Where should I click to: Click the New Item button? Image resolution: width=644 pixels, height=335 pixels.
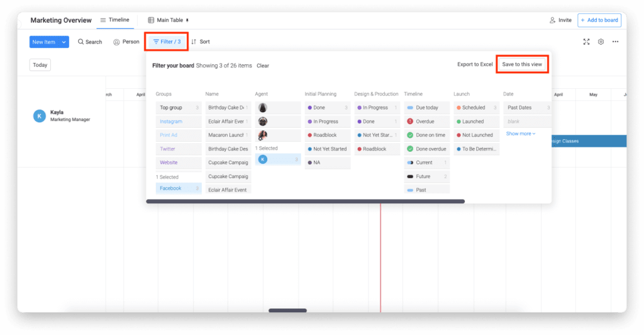click(x=44, y=42)
